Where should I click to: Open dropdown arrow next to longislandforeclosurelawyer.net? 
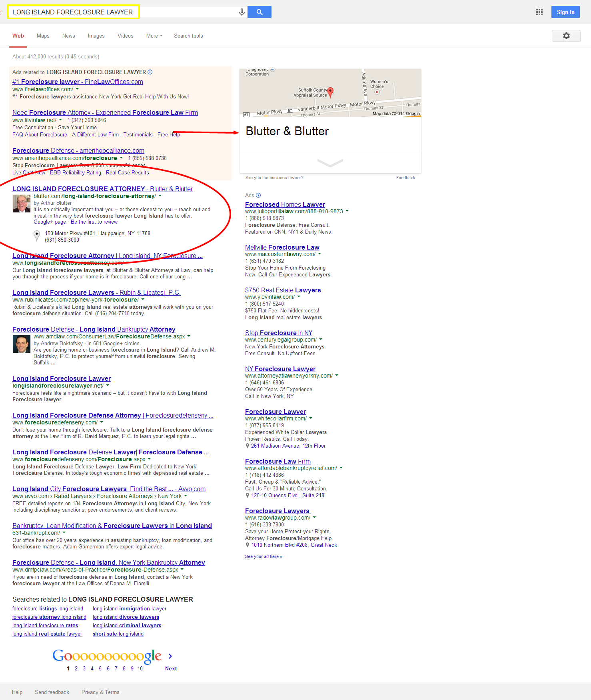(108, 386)
